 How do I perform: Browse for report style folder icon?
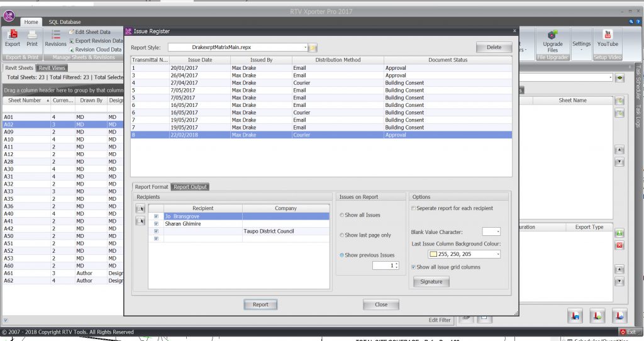point(313,48)
